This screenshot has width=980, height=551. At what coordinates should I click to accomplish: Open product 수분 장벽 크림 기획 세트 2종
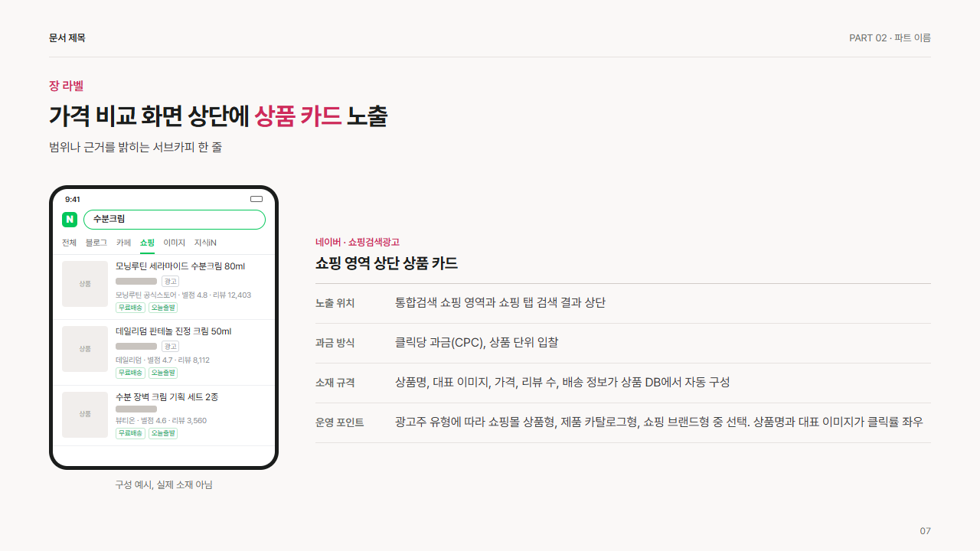tap(167, 397)
